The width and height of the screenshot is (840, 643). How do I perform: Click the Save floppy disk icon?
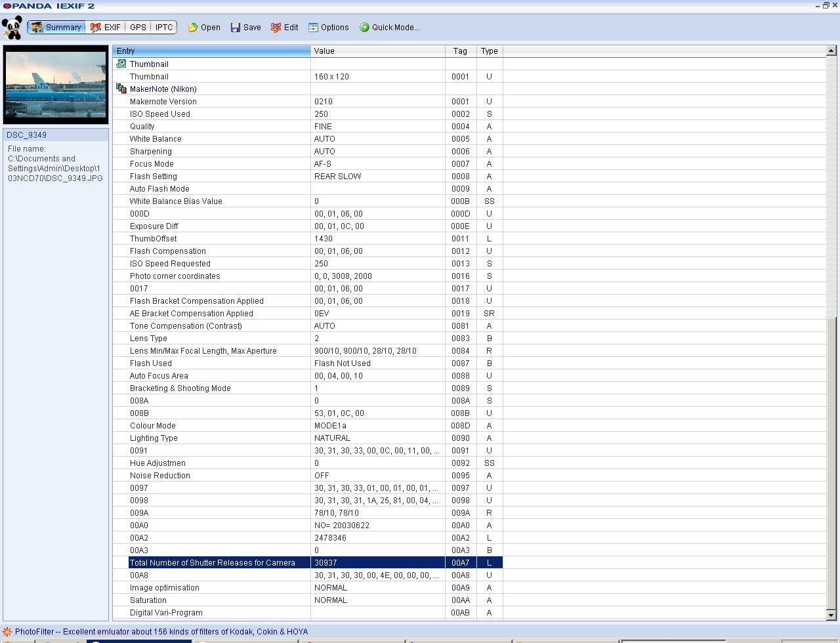[236, 28]
